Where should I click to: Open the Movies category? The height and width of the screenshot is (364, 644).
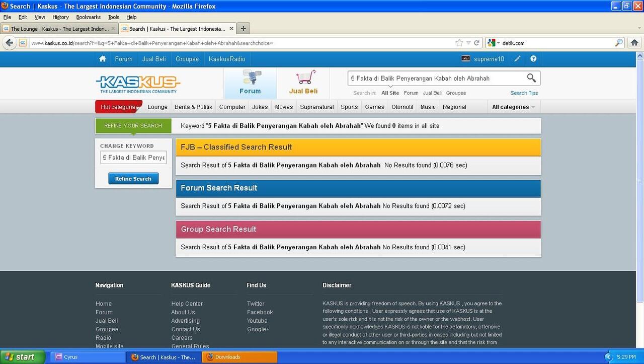[x=284, y=107]
